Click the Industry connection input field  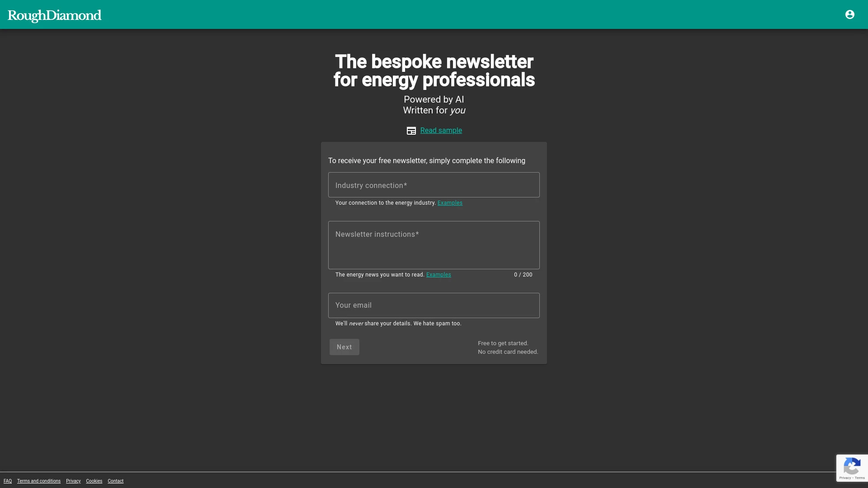coord(434,185)
